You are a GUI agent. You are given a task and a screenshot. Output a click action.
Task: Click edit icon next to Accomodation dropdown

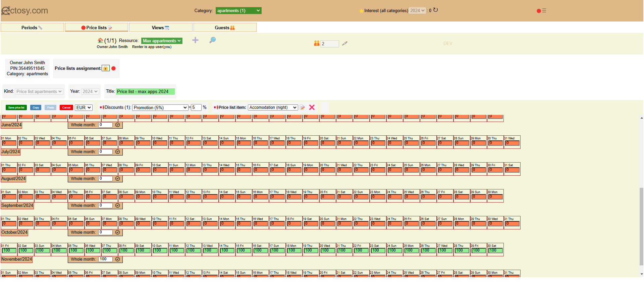point(302,107)
